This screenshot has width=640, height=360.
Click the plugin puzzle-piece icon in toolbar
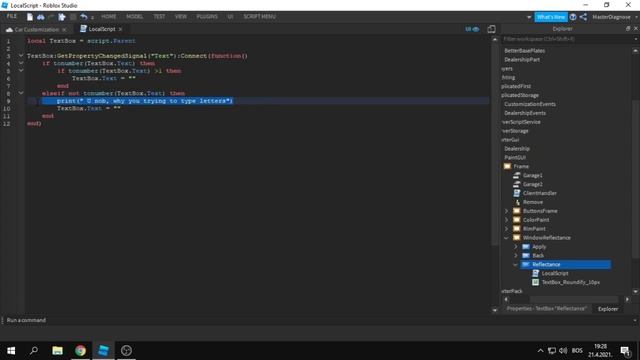tap(62, 17)
